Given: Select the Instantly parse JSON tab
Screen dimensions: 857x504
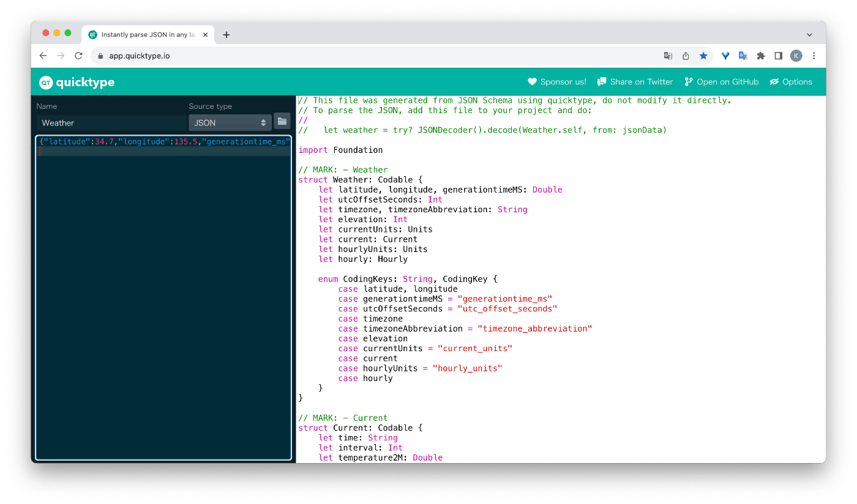Looking at the screenshot, I should (148, 35).
